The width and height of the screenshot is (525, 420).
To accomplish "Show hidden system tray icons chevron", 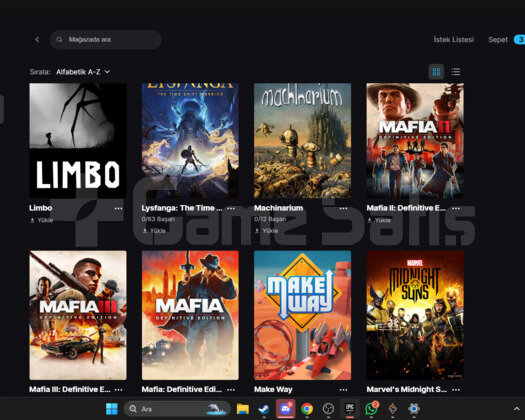I will (x=517, y=409).
